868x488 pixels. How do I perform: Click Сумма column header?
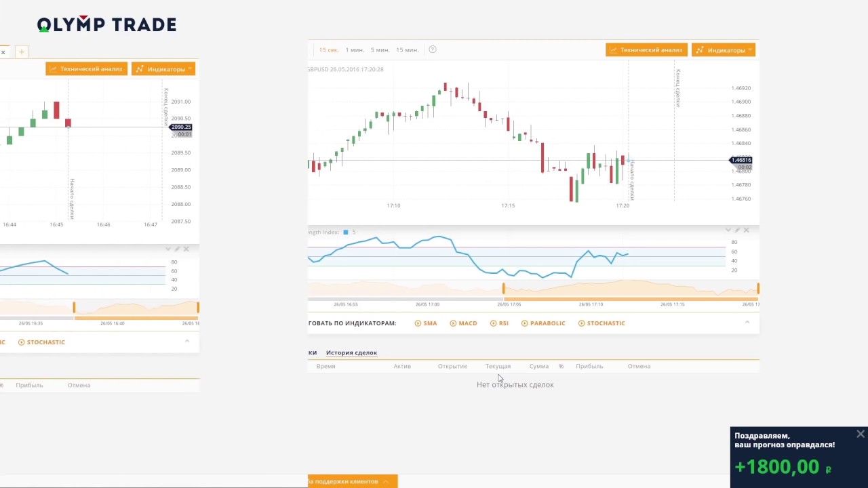point(539,366)
